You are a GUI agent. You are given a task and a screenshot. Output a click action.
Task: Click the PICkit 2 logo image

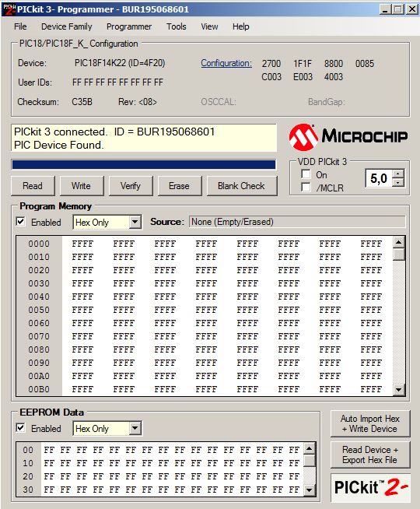(371, 487)
